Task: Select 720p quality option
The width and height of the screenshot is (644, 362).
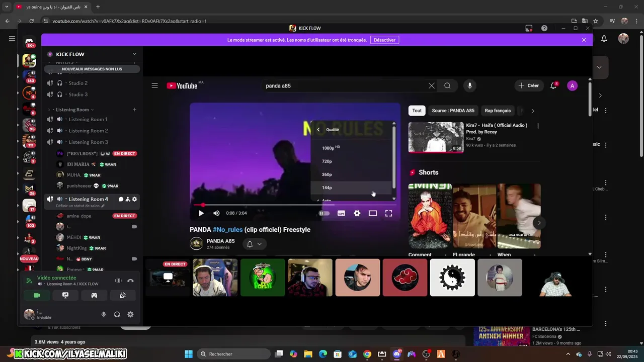Action: point(352,161)
